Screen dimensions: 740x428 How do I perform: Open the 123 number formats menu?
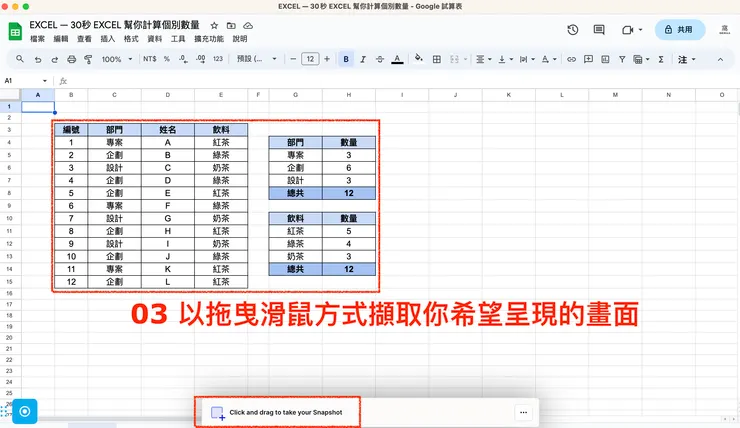[218, 59]
